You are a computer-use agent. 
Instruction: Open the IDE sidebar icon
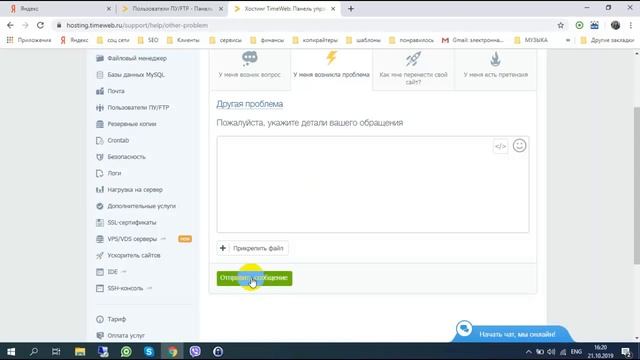(100, 272)
